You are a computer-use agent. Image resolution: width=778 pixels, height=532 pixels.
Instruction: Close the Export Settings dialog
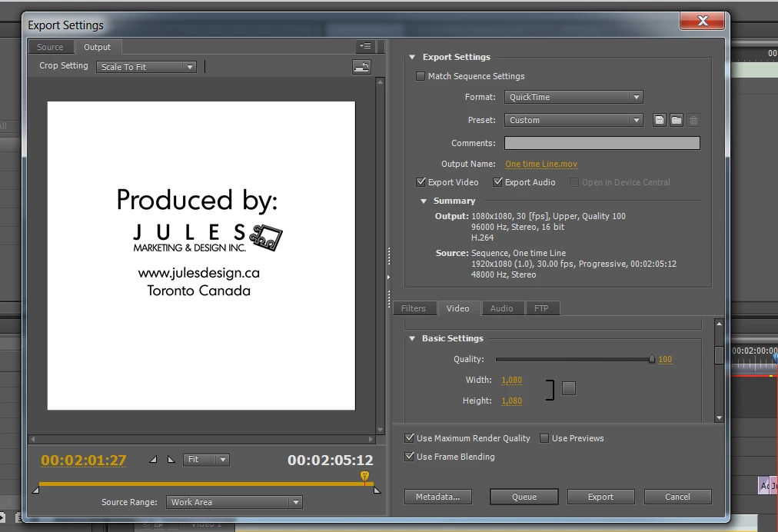[703, 20]
